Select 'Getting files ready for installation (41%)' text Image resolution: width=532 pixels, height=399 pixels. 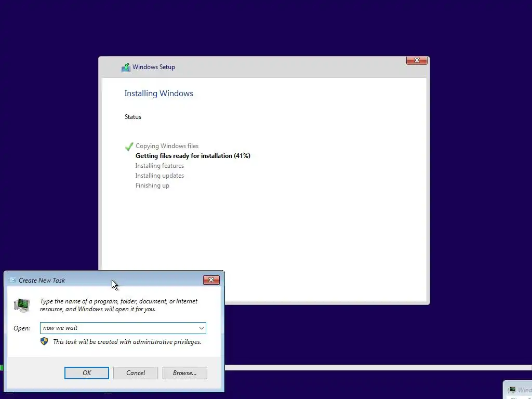(x=193, y=156)
